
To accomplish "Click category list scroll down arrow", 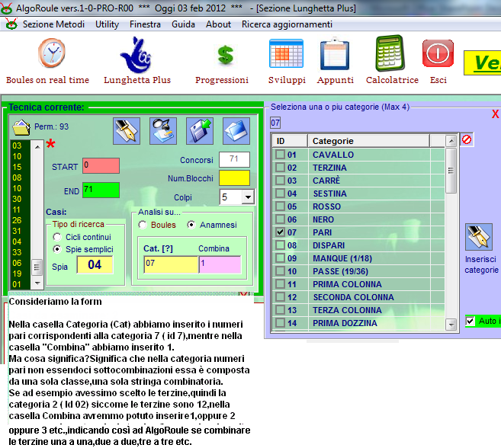I will [451, 325].
